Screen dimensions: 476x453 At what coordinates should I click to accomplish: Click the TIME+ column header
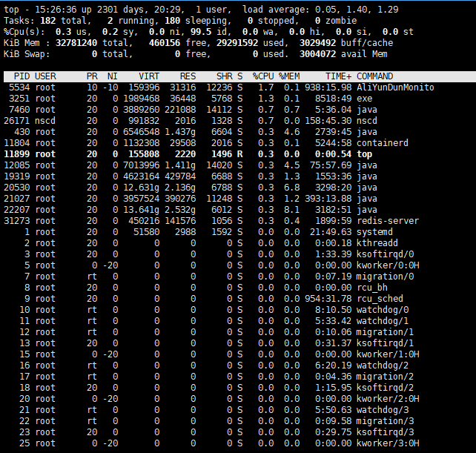coord(339,76)
